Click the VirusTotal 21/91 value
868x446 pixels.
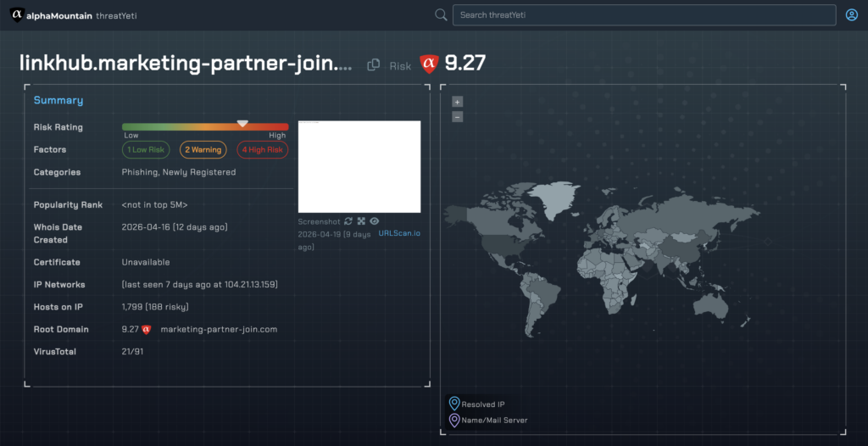[132, 351]
